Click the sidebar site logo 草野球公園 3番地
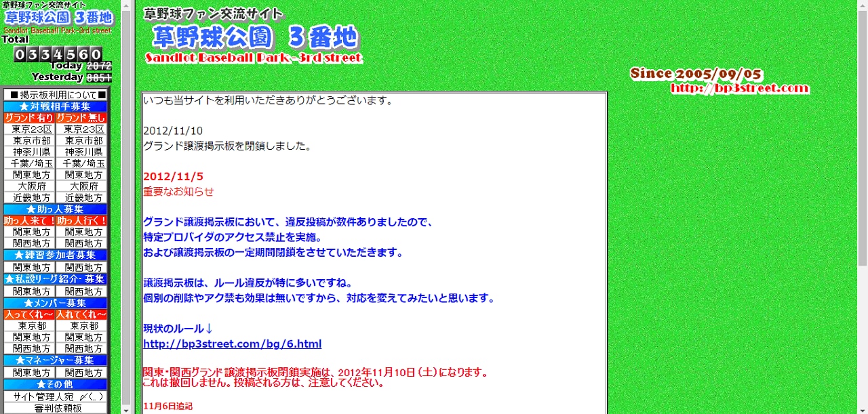 click(58, 18)
